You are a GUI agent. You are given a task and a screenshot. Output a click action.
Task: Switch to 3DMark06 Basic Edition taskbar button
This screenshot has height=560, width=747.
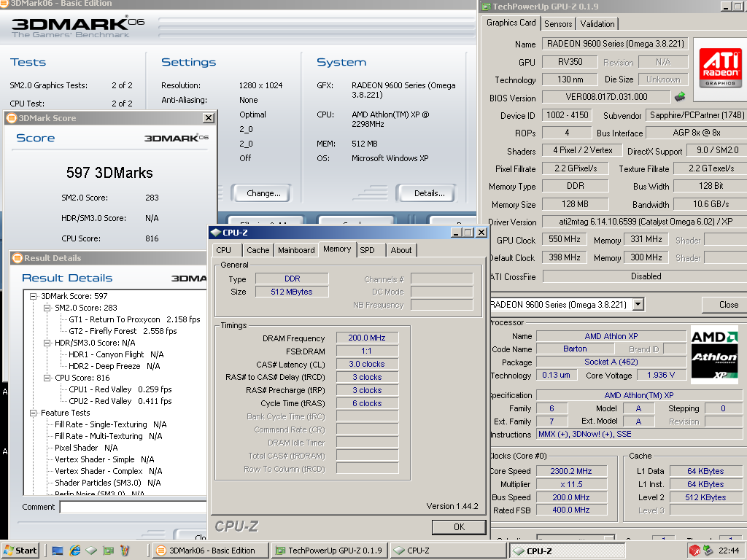point(211,551)
